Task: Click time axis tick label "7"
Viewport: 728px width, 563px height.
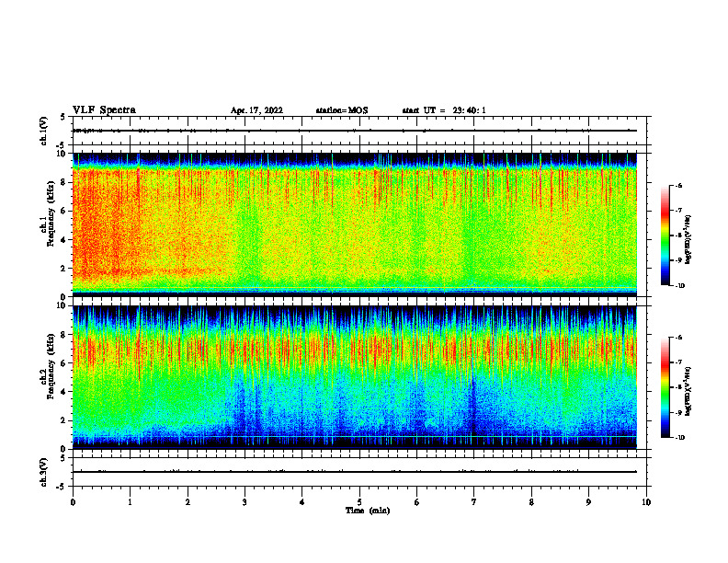Action: pos(474,502)
